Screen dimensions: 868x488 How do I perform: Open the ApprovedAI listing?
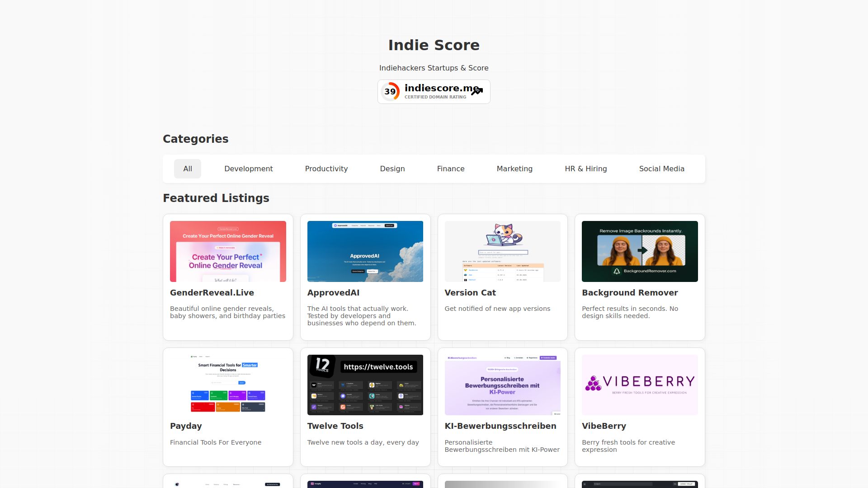(x=333, y=292)
